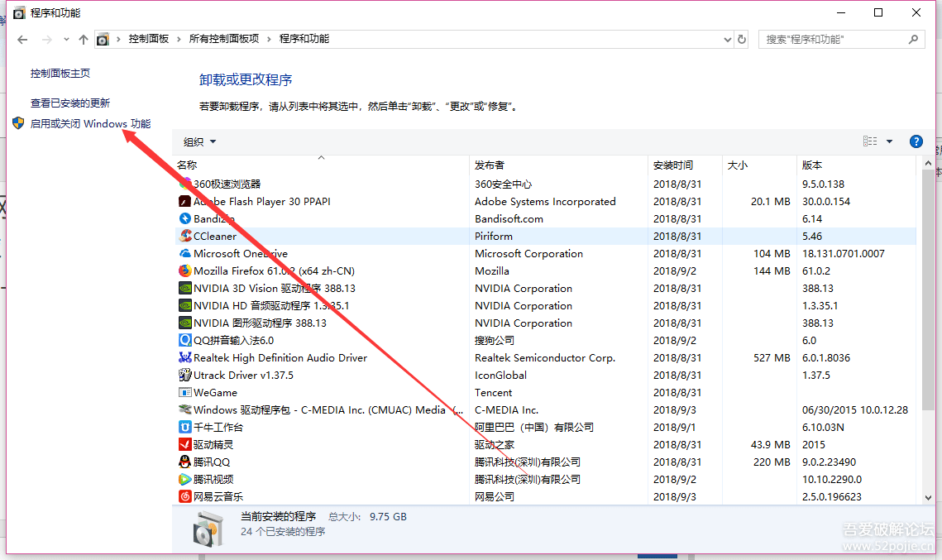Open the address bar history dropdown
942x560 pixels.
pyautogui.click(x=727, y=39)
